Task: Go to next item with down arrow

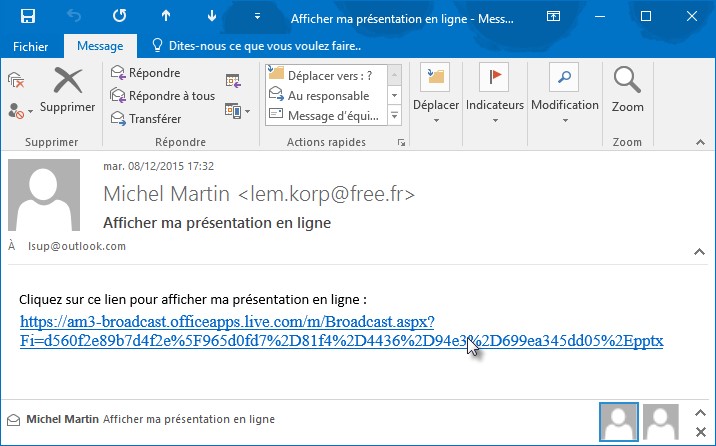Action: point(212,17)
